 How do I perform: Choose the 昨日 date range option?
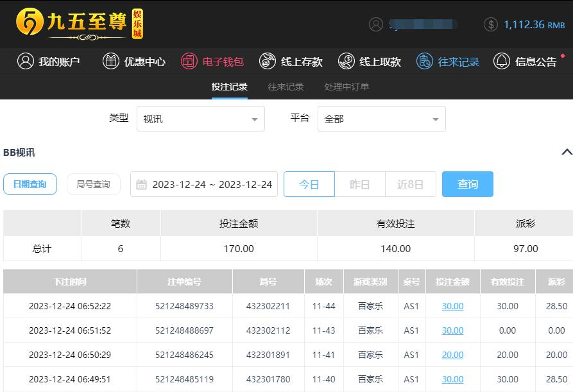359,184
